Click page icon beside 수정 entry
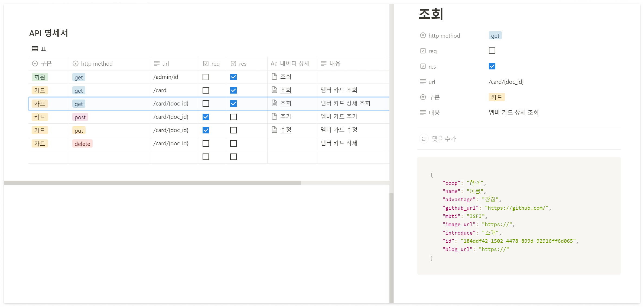This screenshot has width=644, height=307. pos(274,130)
